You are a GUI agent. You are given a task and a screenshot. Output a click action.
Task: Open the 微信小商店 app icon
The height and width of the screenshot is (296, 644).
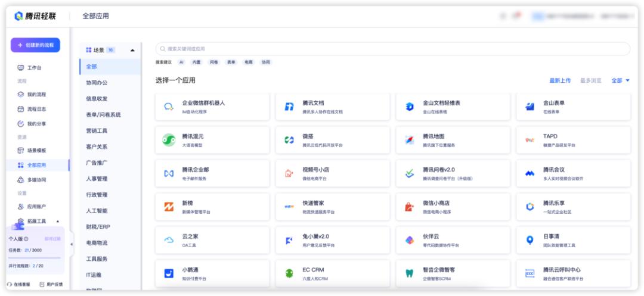click(x=410, y=207)
